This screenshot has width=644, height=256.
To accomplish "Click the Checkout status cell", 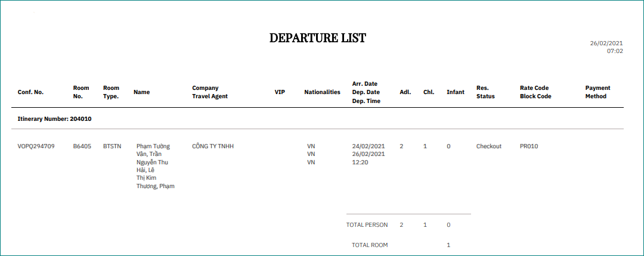I will click(489, 146).
